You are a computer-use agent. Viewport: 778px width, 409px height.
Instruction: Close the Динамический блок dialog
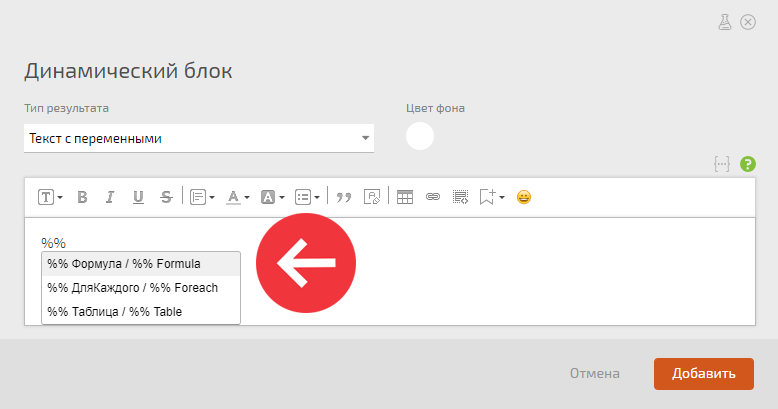pyautogui.click(x=748, y=22)
